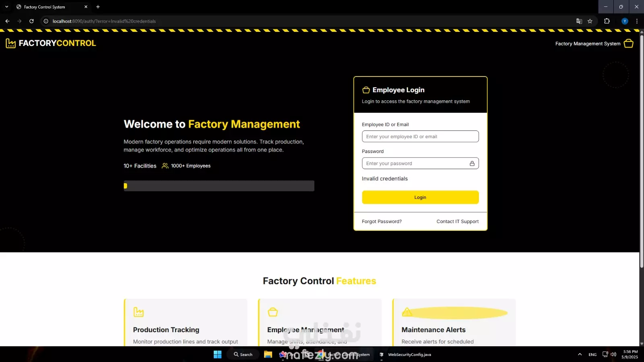644x362 pixels.
Task: Expand the tab search dropdown arrow
Action: [x=6, y=7]
